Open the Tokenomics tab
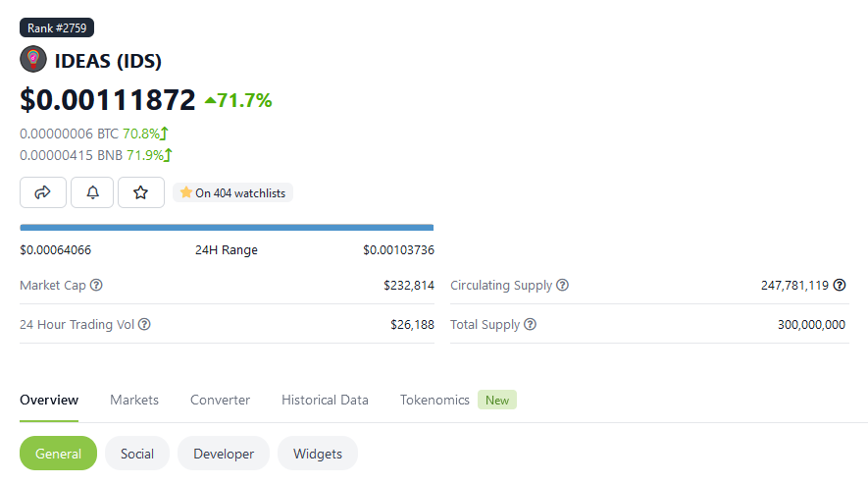This screenshot has width=868, height=484. [x=434, y=400]
